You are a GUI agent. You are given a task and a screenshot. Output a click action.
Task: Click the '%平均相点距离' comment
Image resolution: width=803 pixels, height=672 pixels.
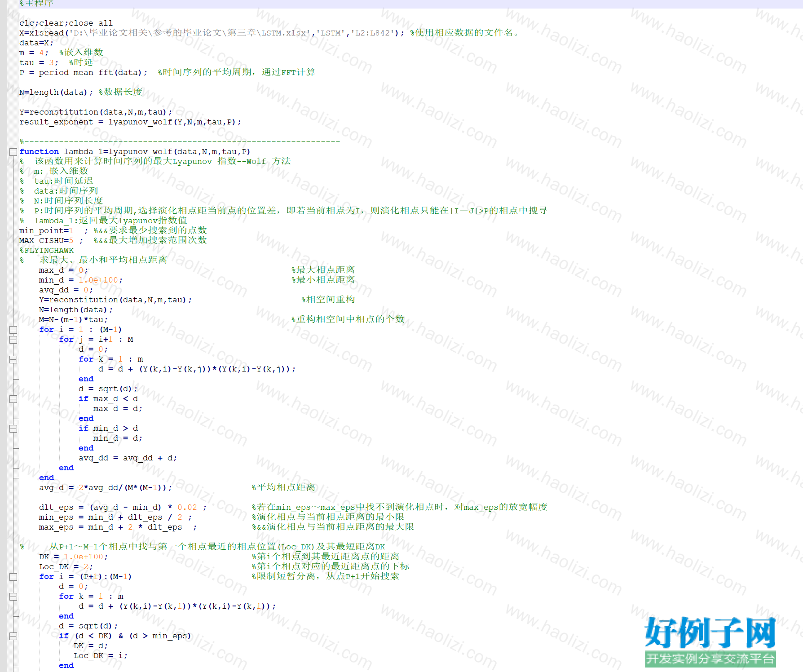pyautogui.click(x=283, y=487)
